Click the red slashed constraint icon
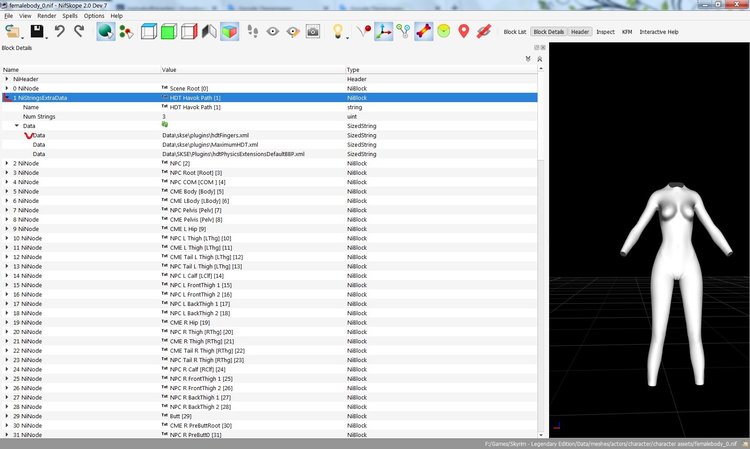This screenshot has height=449, width=750. click(484, 32)
